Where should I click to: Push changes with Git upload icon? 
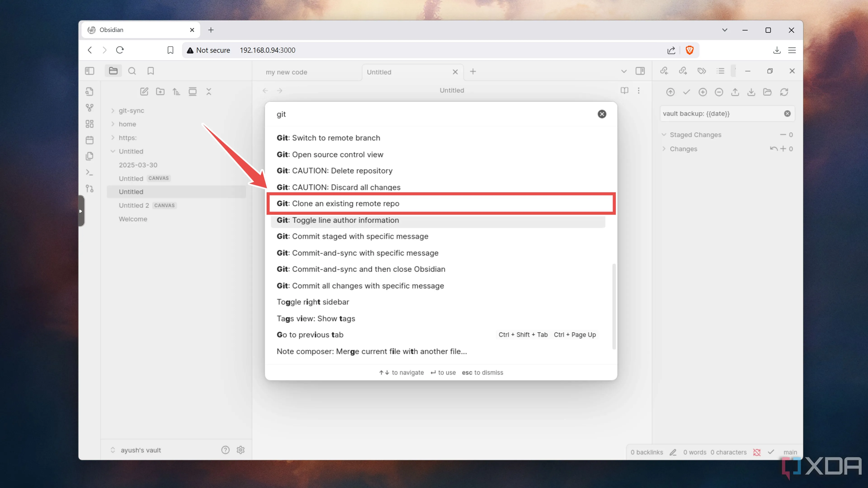[x=735, y=92]
